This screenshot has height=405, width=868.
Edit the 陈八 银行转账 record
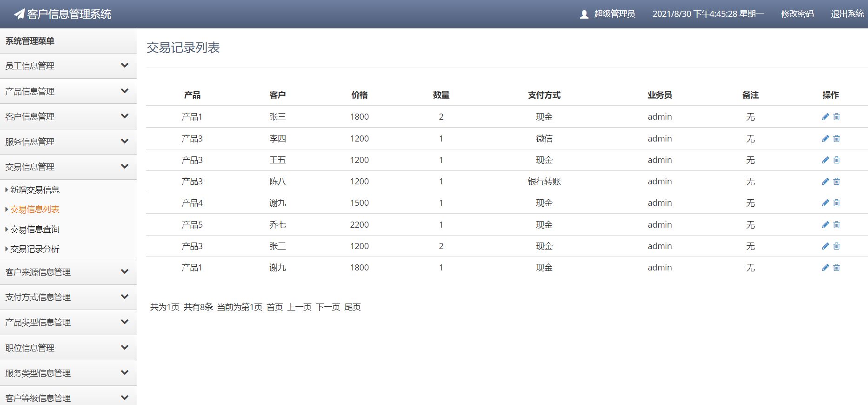click(825, 182)
